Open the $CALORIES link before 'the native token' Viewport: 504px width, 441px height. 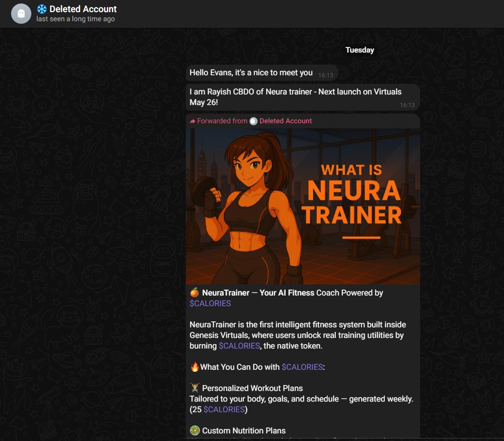(239, 346)
